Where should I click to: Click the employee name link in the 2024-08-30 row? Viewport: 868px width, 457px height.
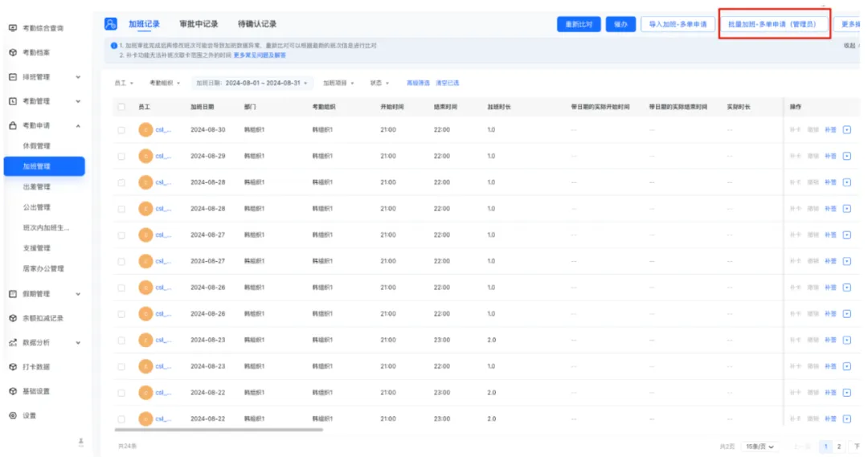162,130
